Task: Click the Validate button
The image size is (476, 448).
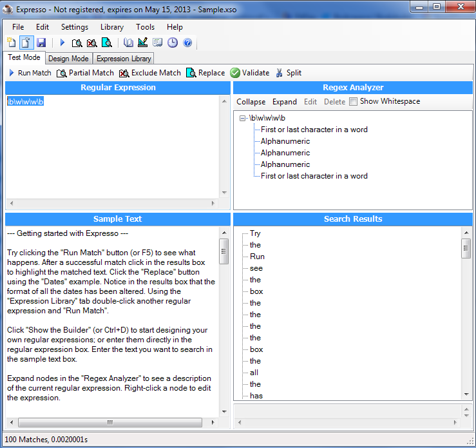Action: click(x=249, y=73)
